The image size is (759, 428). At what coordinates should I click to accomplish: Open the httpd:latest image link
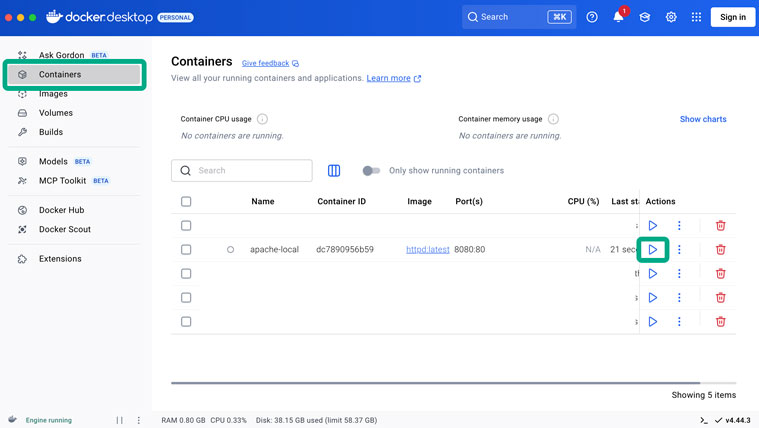tap(427, 249)
